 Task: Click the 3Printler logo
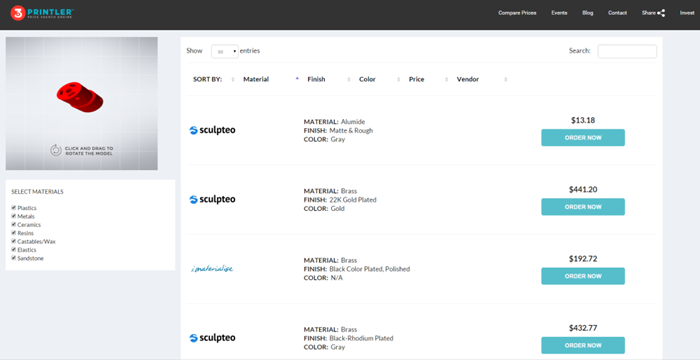click(42, 13)
